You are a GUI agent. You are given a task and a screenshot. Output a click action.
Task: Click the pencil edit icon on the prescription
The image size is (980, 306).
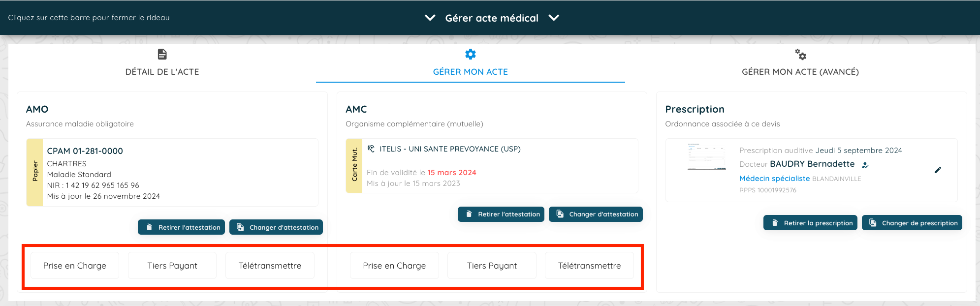(x=938, y=170)
